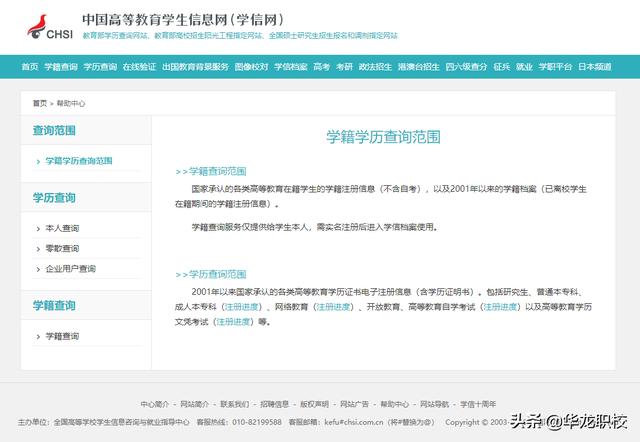Viewport: 640px width, 442px height.
Task: Click the 学籍查询 sidebar section heading
Action: pos(54,306)
